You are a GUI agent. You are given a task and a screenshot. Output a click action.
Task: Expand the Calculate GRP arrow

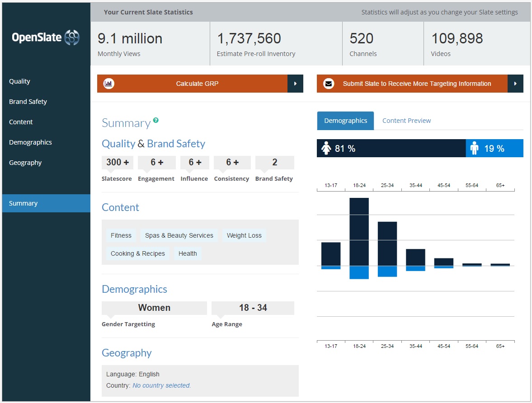pos(295,84)
